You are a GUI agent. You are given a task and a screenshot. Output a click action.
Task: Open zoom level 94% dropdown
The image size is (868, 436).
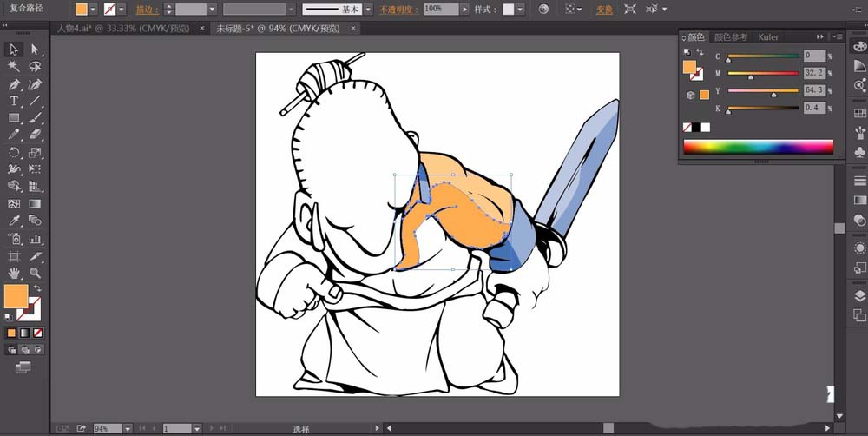click(128, 429)
